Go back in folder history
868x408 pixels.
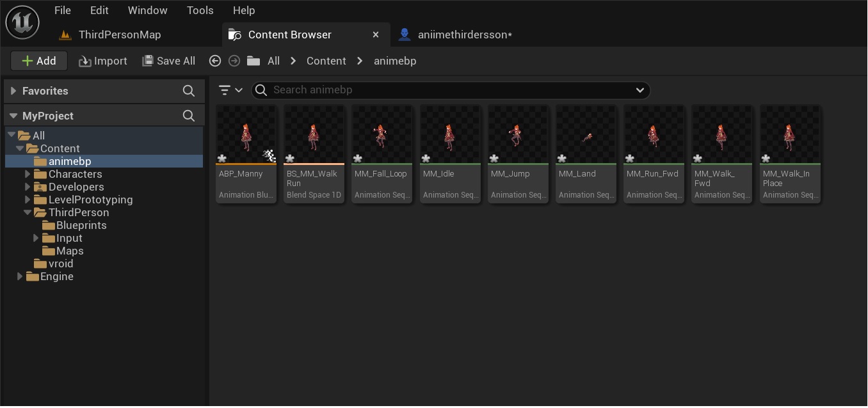(215, 61)
